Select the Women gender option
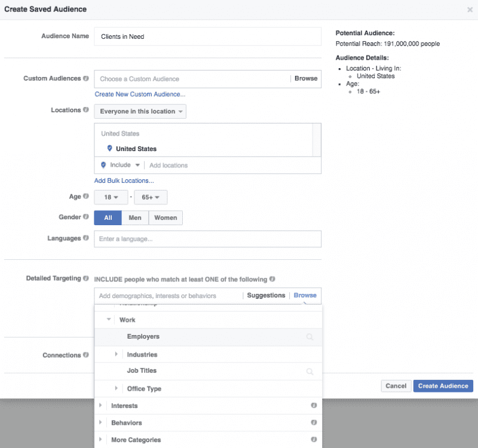The width and height of the screenshot is (478, 448). coord(166,218)
